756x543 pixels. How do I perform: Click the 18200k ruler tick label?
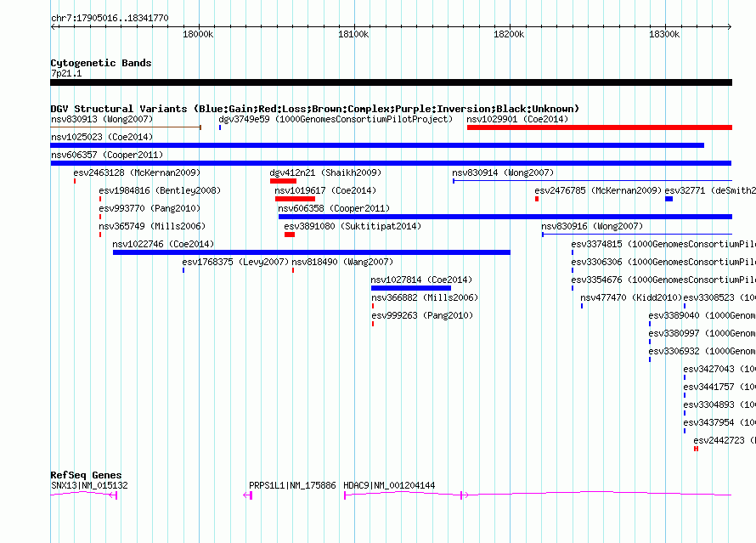pyautogui.click(x=509, y=34)
